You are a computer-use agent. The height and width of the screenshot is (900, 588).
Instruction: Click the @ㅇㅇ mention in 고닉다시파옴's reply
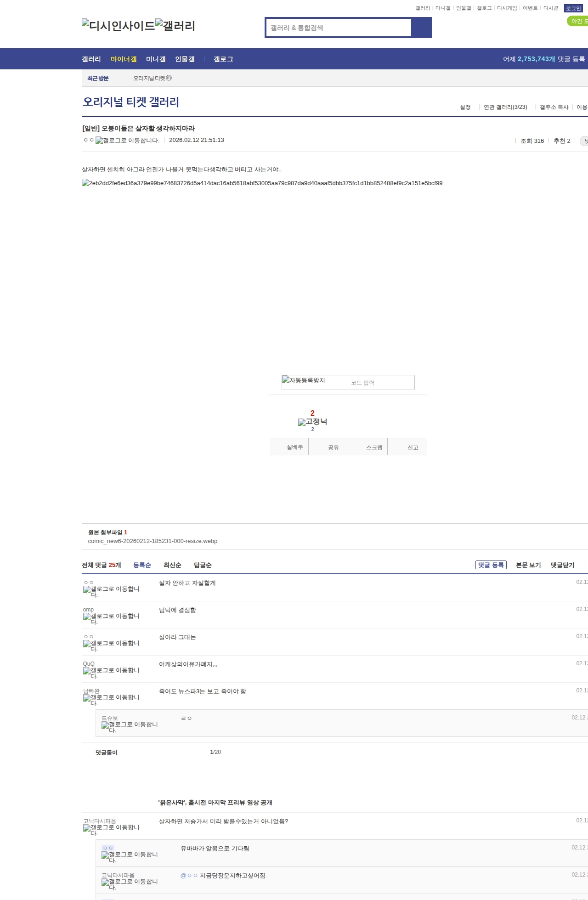pyautogui.click(x=189, y=876)
